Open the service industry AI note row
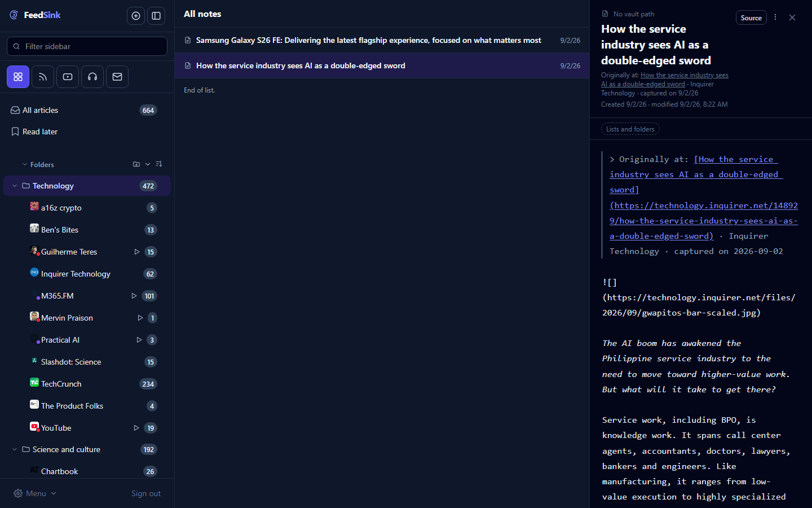Image resolution: width=812 pixels, height=508 pixels. 382,65
